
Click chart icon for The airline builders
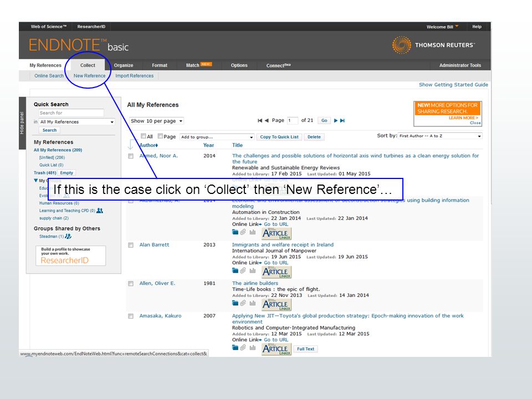pyautogui.click(x=253, y=303)
